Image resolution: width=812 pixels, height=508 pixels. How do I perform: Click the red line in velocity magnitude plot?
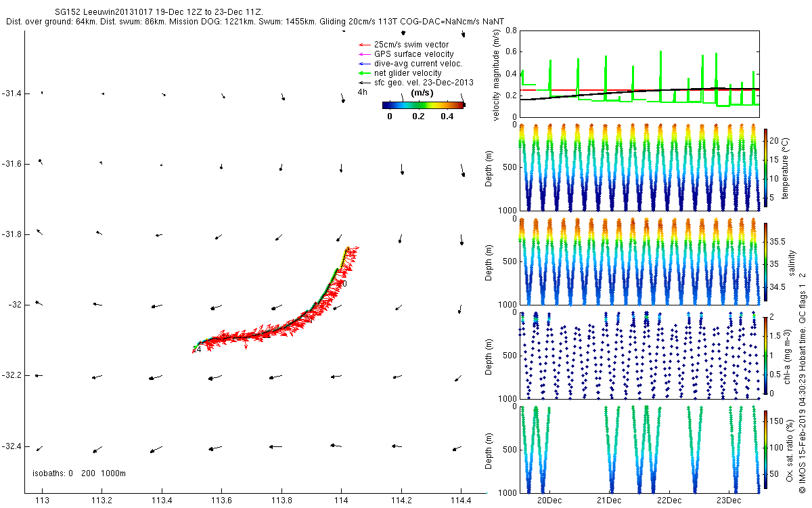pos(638,89)
